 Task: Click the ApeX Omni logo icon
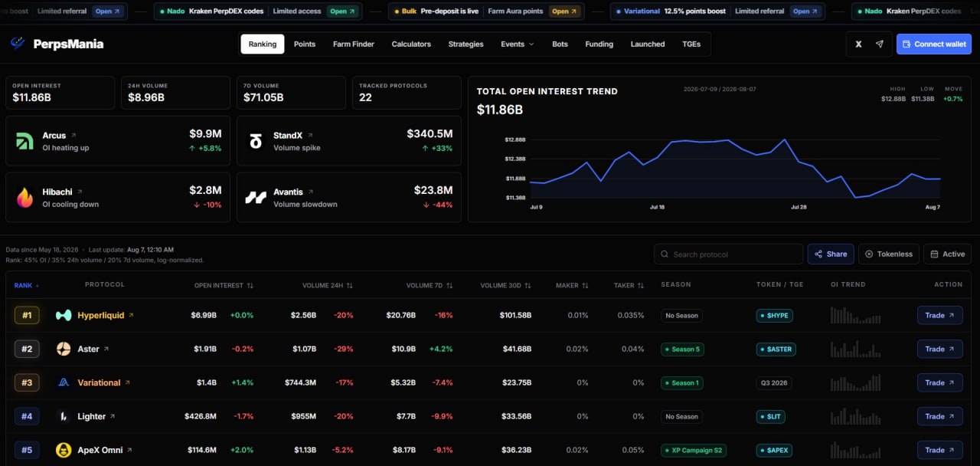pyautogui.click(x=64, y=450)
